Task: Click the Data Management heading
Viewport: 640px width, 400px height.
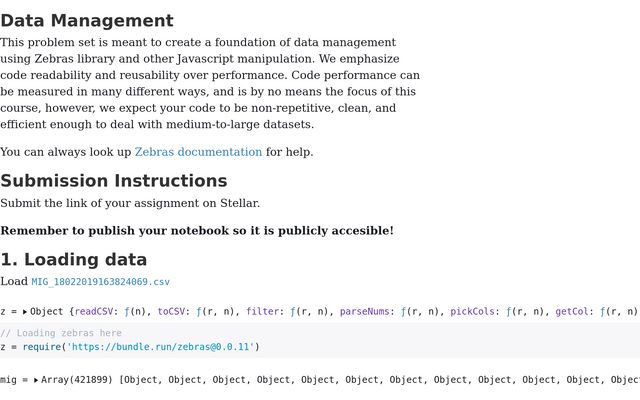Action: 87,21
